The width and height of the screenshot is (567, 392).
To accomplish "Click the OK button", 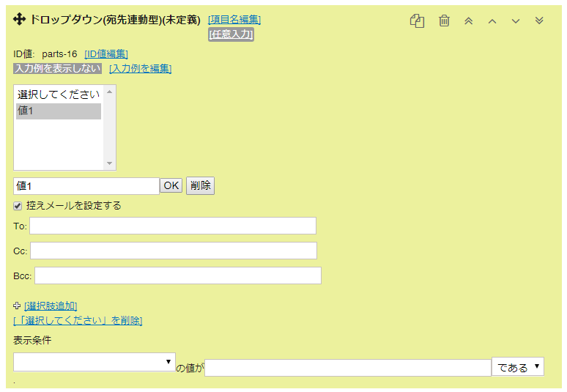I will (171, 185).
